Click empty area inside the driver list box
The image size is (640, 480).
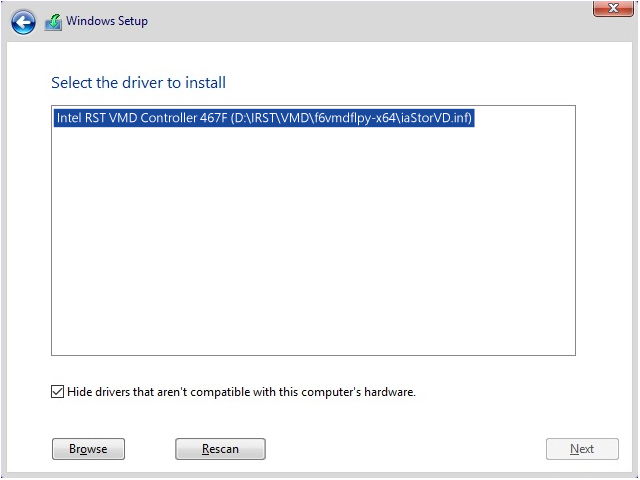pos(313,240)
